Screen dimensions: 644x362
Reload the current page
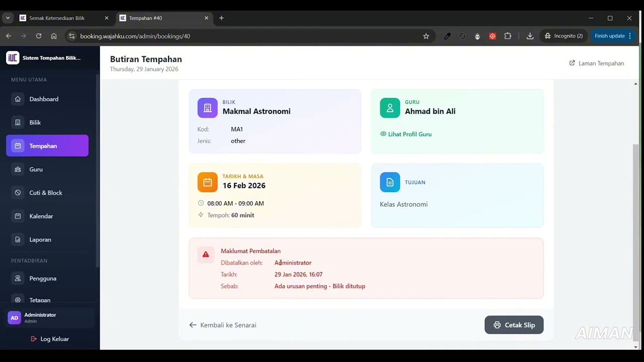click(39, 36)
